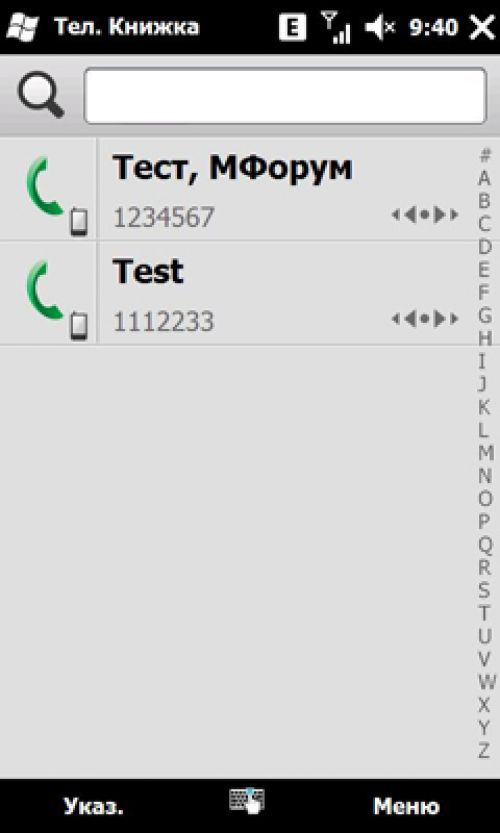Open the Test contact entry

250,293
